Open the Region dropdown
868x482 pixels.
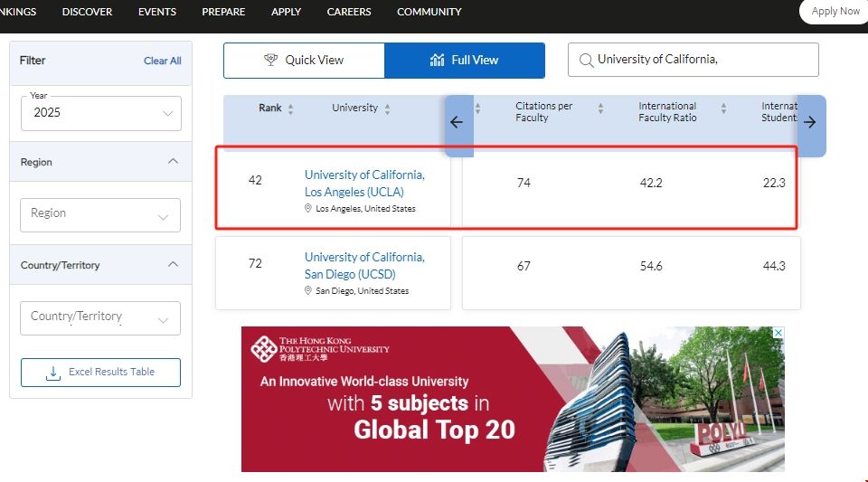(100, 214)
